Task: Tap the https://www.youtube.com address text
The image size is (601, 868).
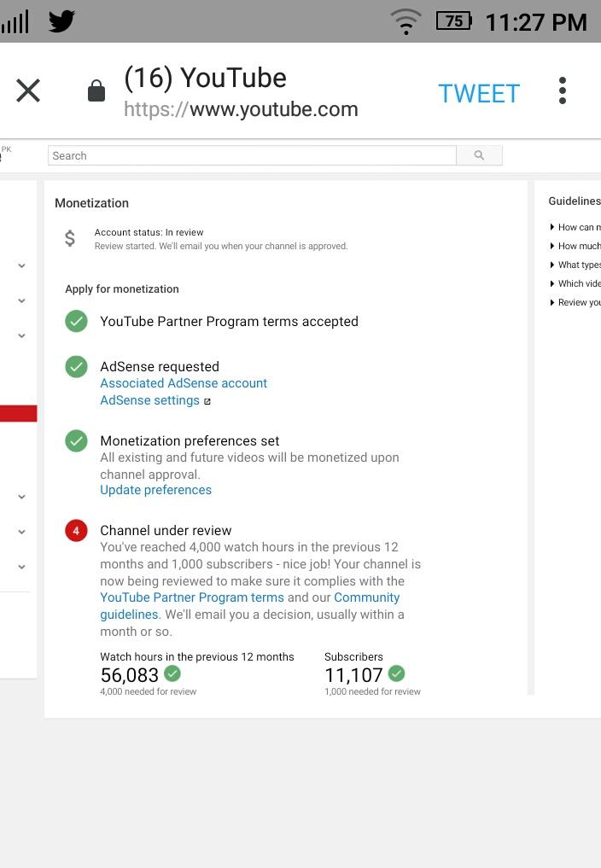Action: click(x=241, y=109)
